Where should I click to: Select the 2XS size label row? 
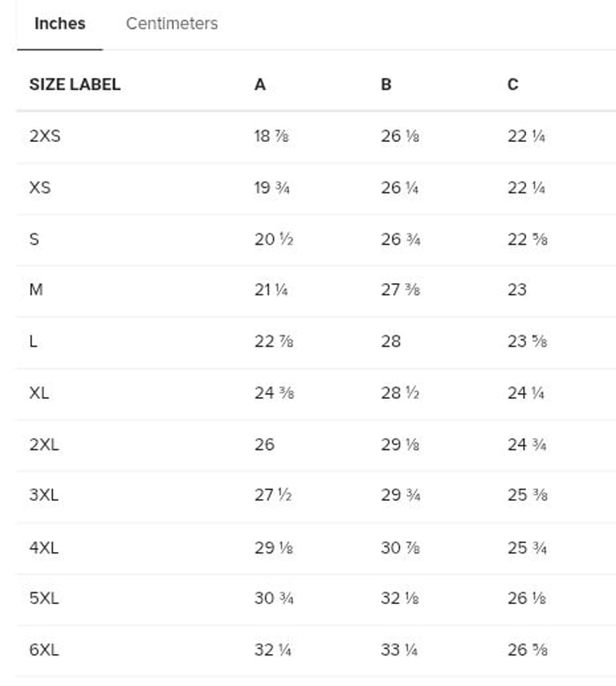point(45,136)
